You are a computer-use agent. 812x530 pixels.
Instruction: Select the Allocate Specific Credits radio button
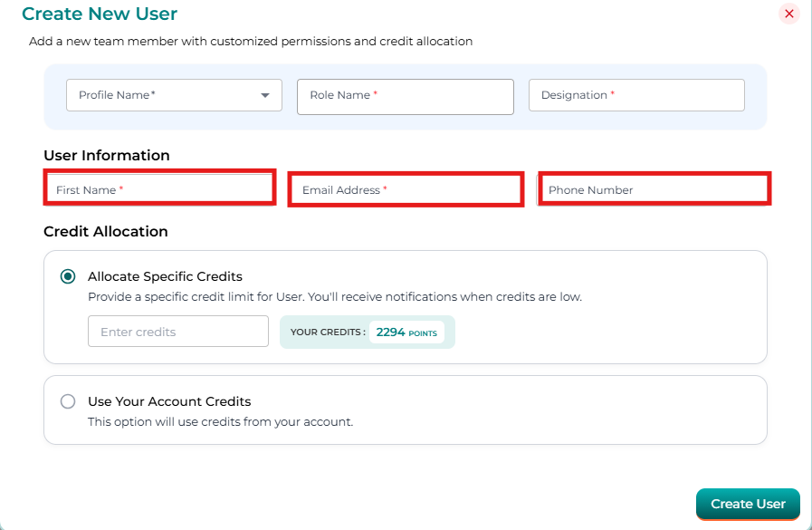[68, 276]
